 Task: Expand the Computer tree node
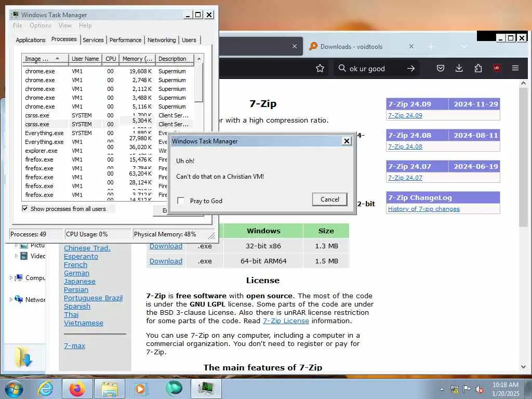point(11,277)
